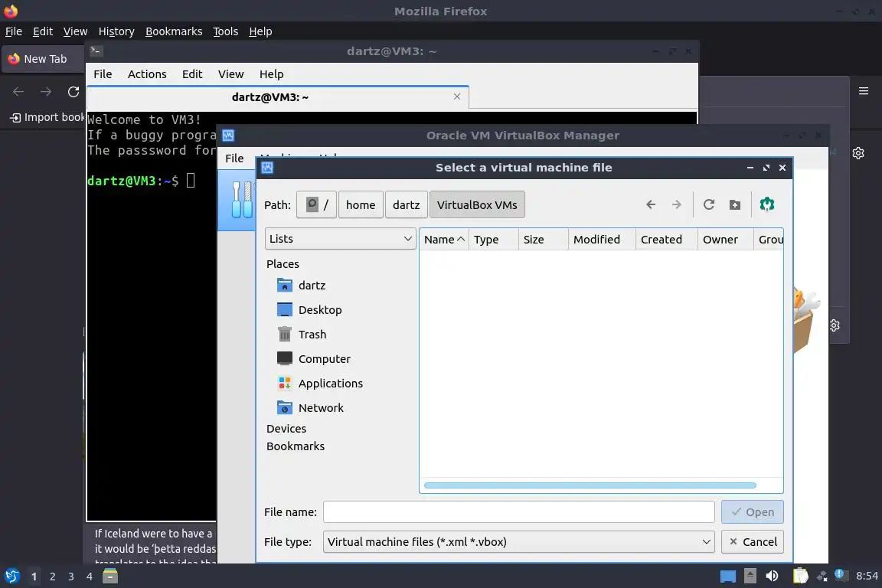Sort files by Created column
The image size is (882, 588).
[x=667, y=240]
